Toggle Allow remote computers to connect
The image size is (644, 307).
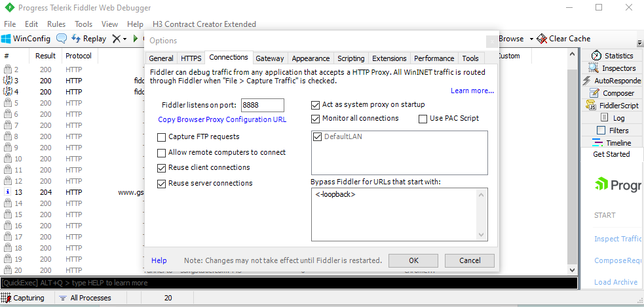pyautogui.click(x=162, y=153)
